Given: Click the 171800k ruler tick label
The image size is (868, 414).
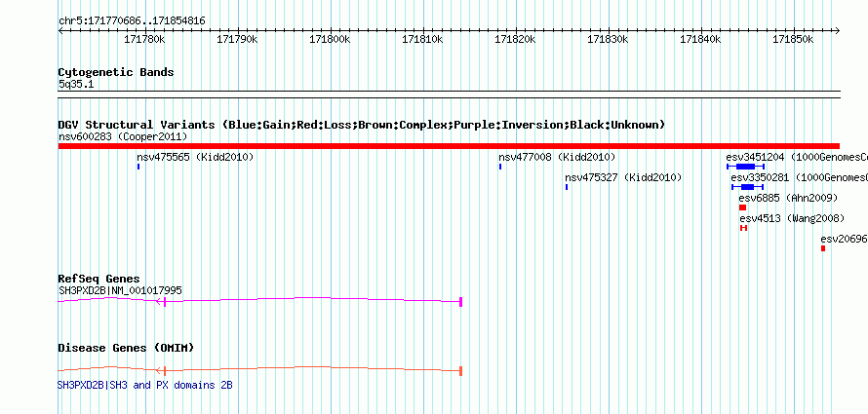Looking at the screenshot, I should coord(330,40).
